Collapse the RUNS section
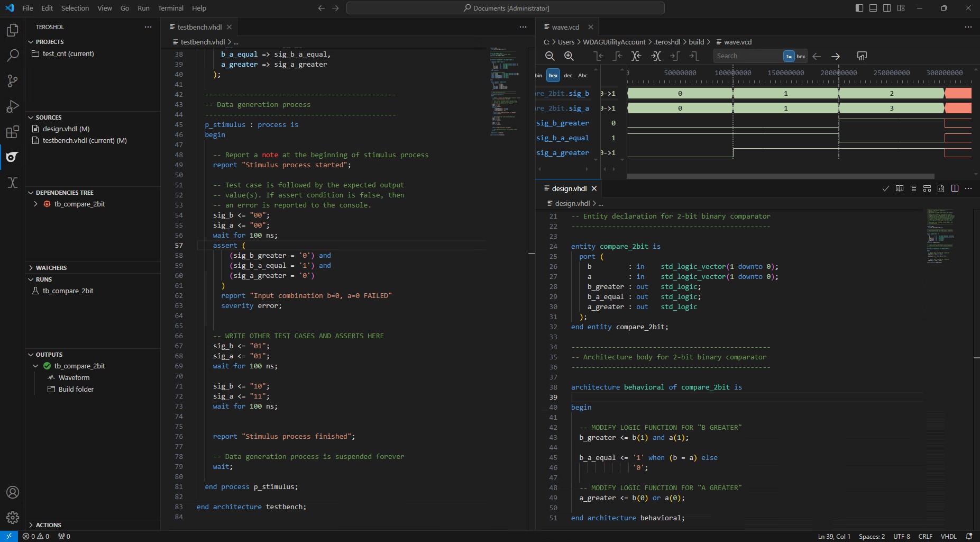Viewport: 980px width, 542px height. point(93,279)
